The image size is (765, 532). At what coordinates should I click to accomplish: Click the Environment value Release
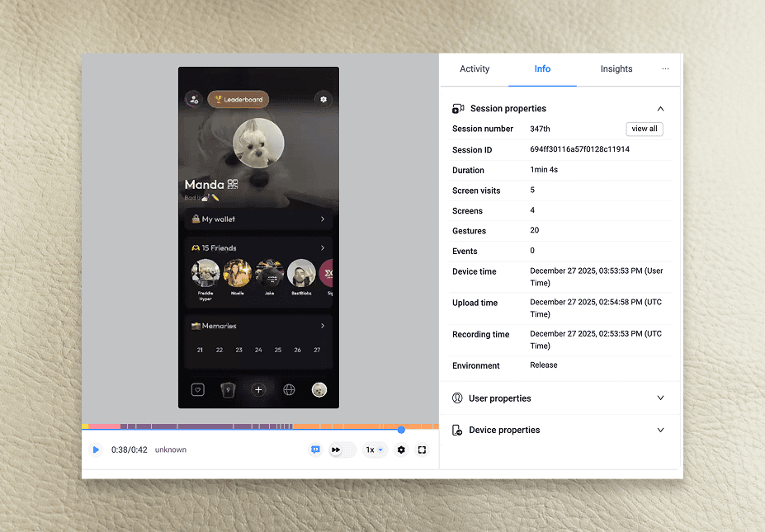coord(544,365)
